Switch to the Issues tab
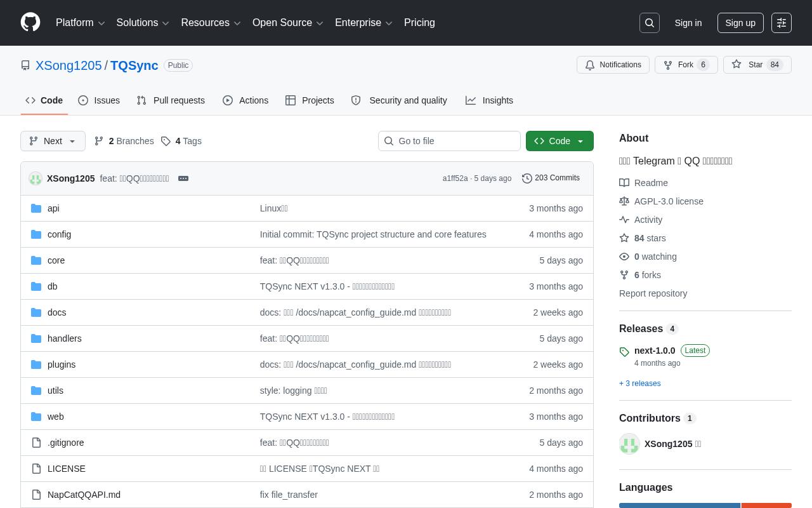 [99, 100]
